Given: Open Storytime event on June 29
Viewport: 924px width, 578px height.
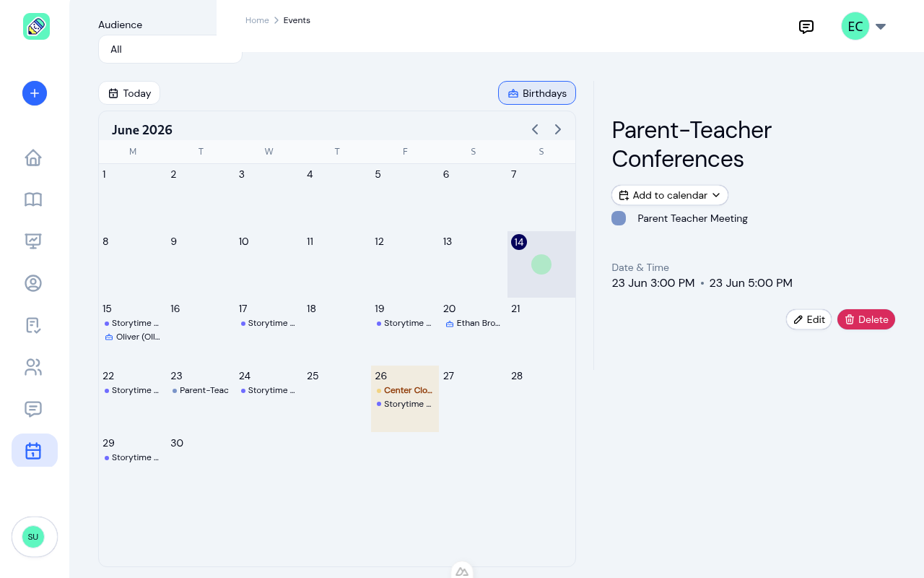Looking at the screenshot, I should click(132, 457).
